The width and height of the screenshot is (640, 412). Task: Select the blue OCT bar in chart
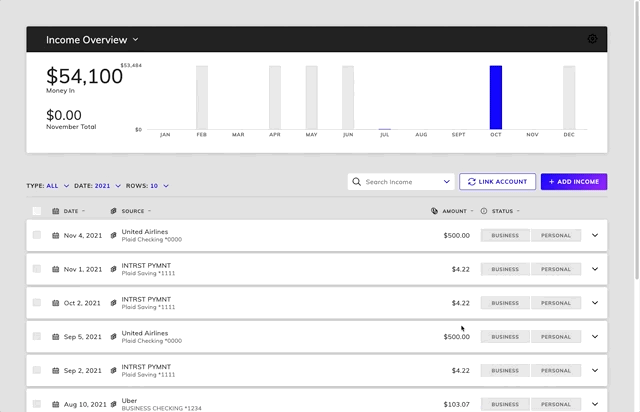coord(496,97)
